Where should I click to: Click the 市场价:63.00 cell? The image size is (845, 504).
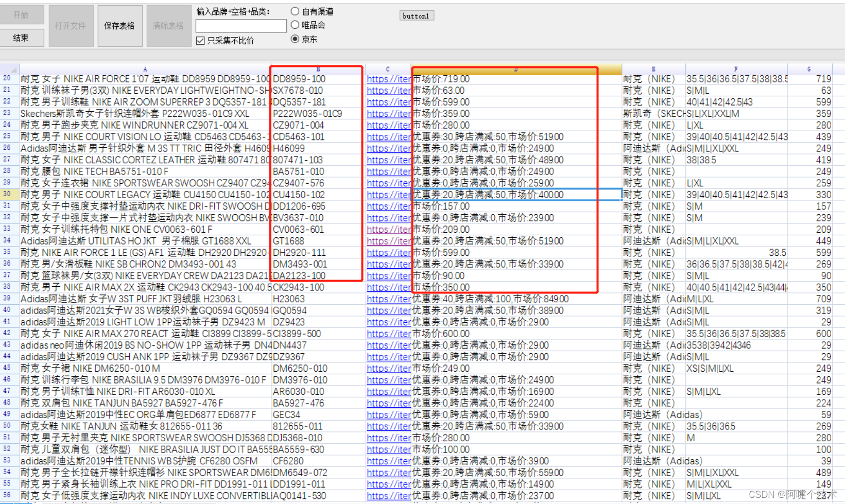point(516,91)
